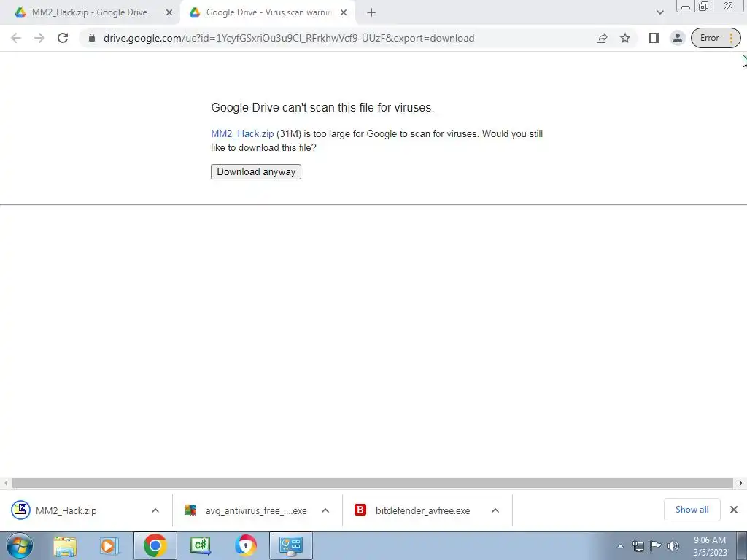Click the network tray icon
Viewport: 747px width, 560px height.
(x=638, y=546)
